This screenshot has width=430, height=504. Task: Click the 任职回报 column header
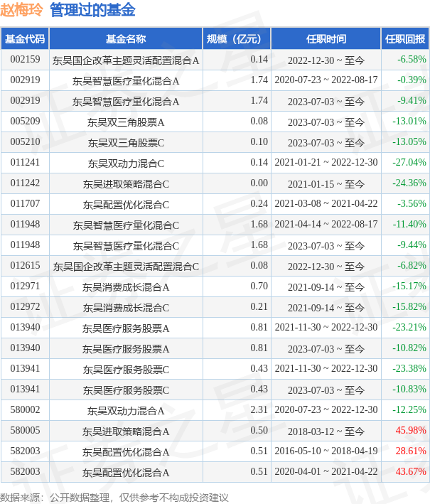click(x=405, y=39)
